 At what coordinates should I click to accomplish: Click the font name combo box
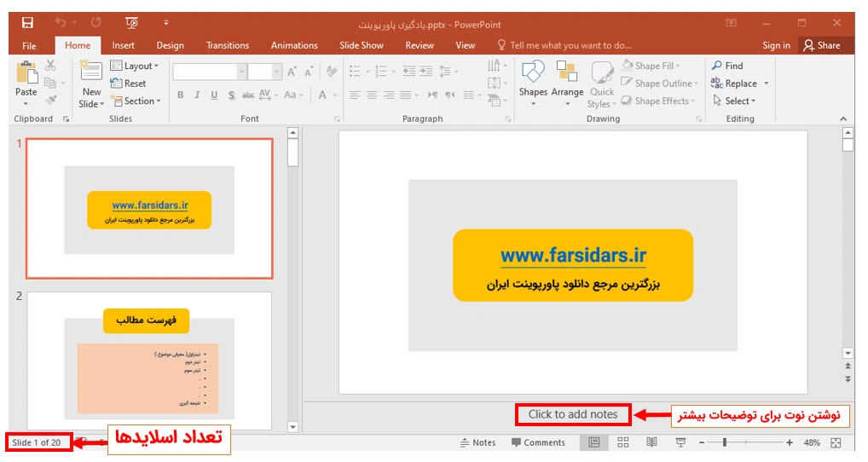point(209,72)
